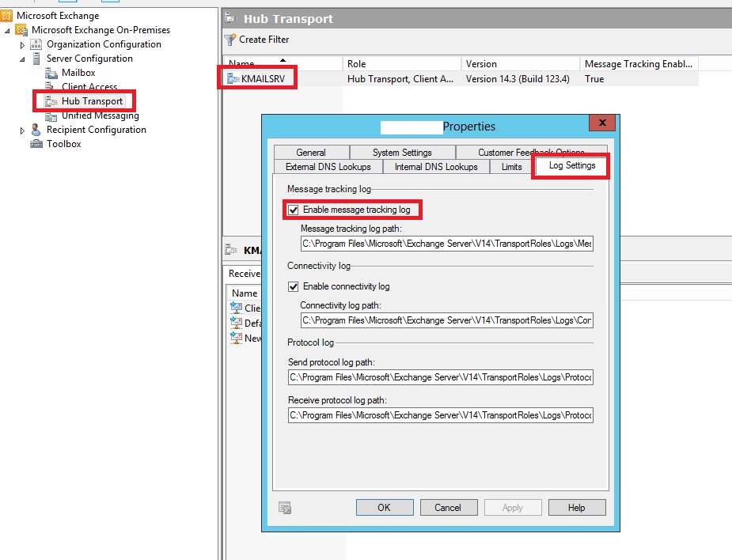Open the Receive connectors tab
The width and height of the screenshot is (732, 560).
[244, 274]
